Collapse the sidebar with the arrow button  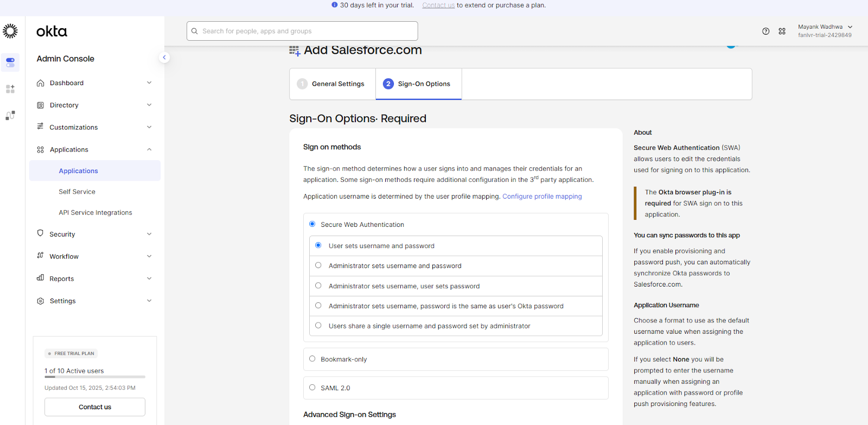pos(164,58)
